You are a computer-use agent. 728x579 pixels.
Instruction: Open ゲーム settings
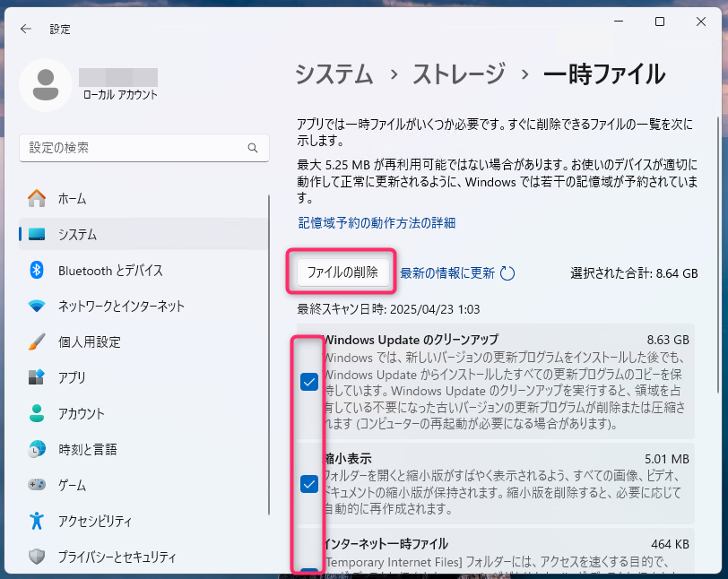coord(143,485)
